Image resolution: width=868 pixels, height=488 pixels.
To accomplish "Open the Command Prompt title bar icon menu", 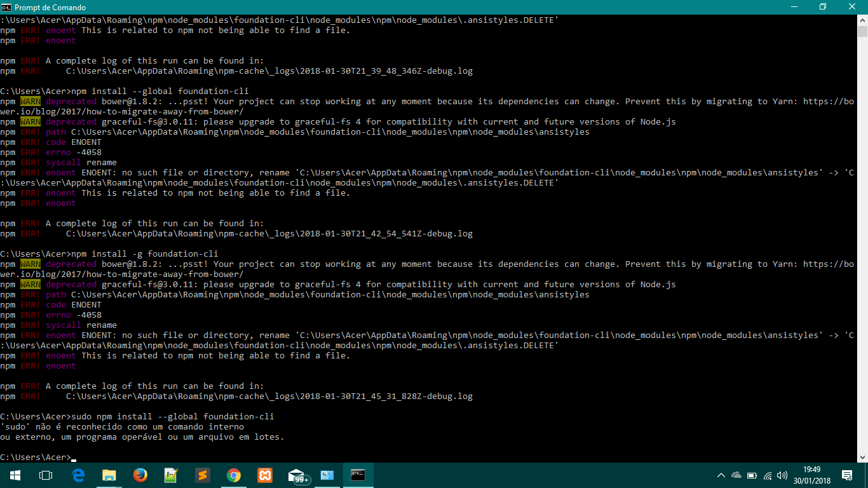I will point(7,7).
